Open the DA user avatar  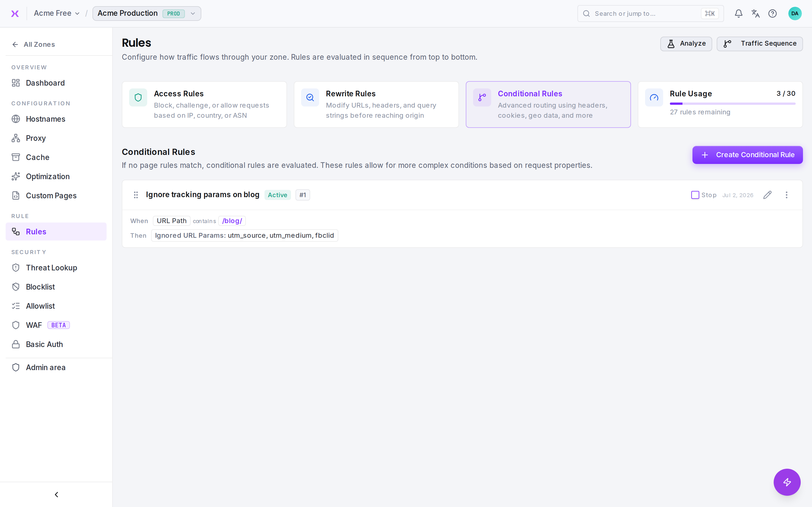point(795,14)
